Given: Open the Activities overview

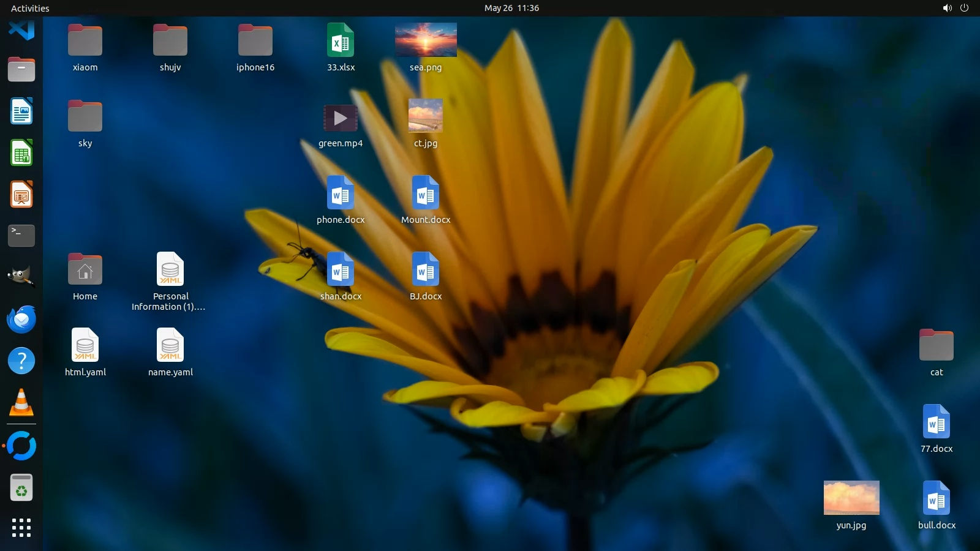Looking at the screenshot, I should [30, 8].
